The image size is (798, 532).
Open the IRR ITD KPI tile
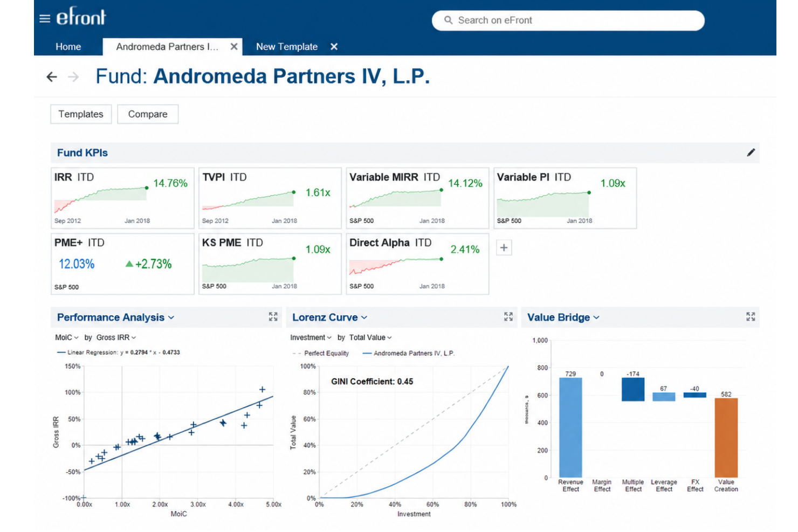122,198
